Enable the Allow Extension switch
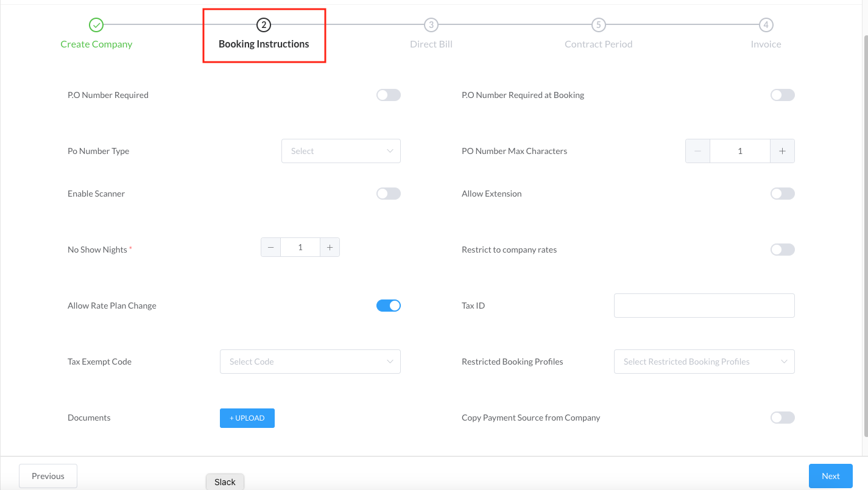Viewport: 868px width, 490px height. tap(782, 194)
